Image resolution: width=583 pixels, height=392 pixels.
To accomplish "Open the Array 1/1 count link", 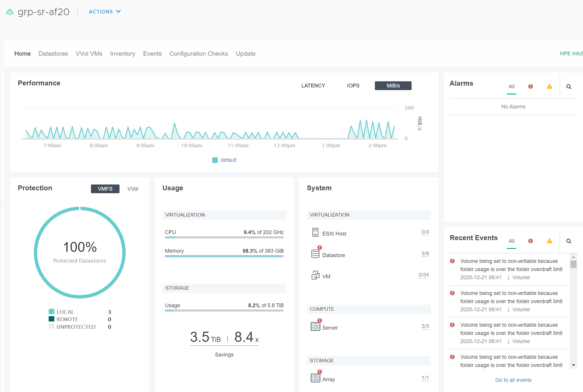I will coord(425,378).
